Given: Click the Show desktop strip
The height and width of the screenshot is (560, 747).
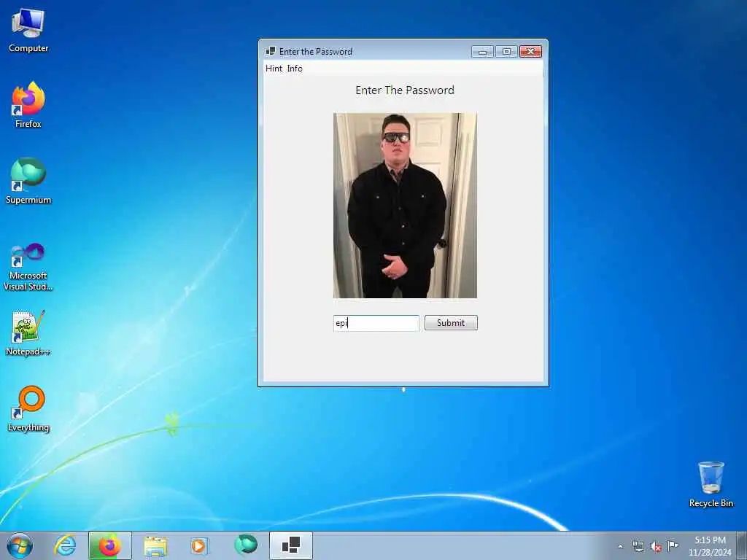Looking at the screenshot, I should coord(742,545).
